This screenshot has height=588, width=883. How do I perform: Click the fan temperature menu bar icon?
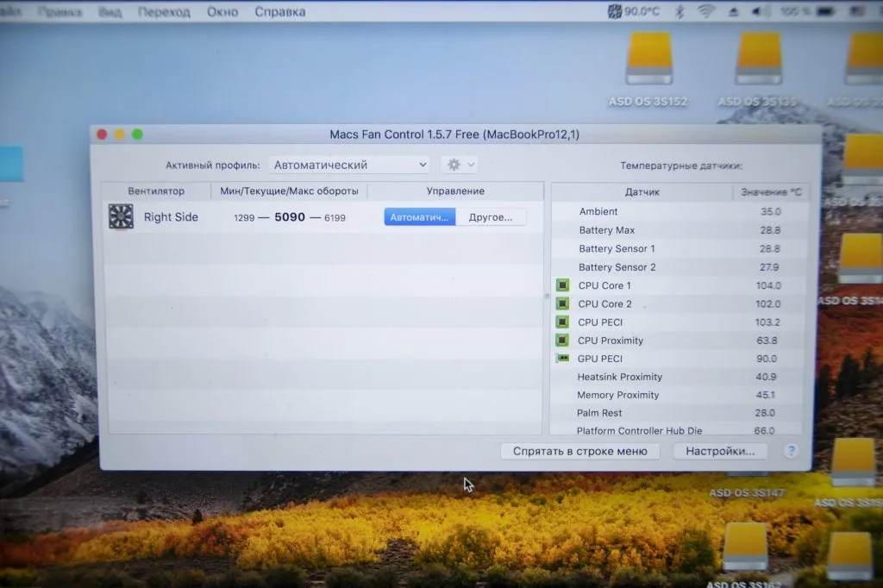(615, 12)
